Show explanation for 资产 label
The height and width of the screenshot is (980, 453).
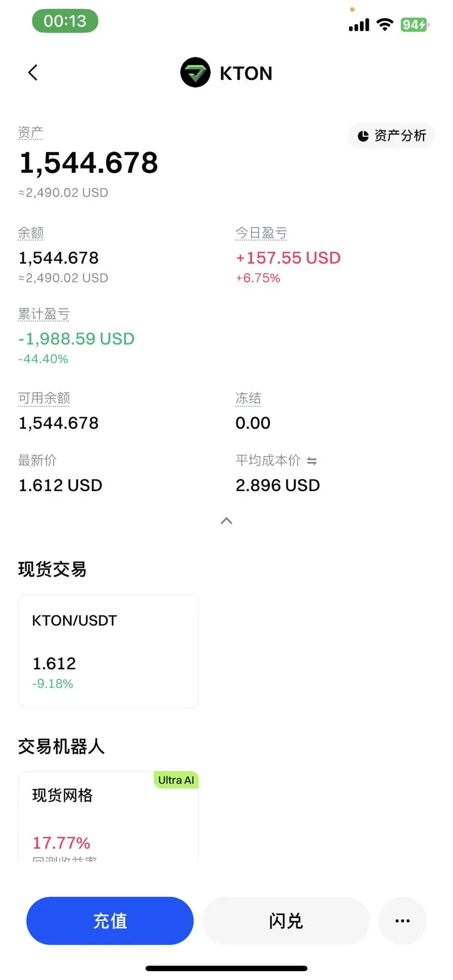[31, 133]
